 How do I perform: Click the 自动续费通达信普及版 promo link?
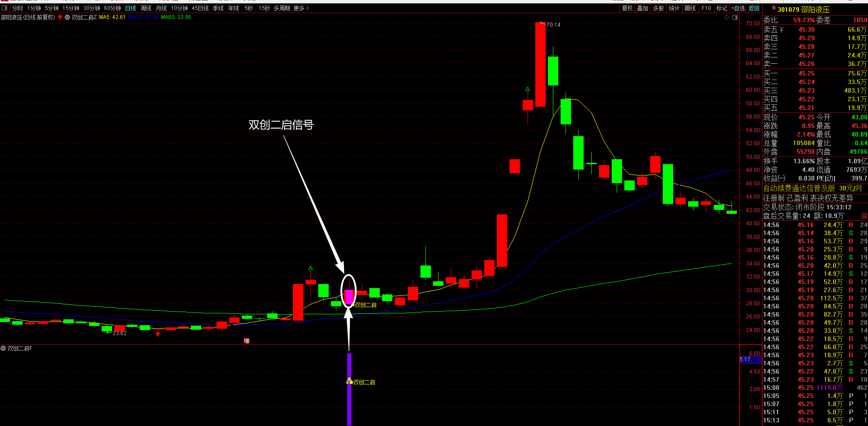799,188
